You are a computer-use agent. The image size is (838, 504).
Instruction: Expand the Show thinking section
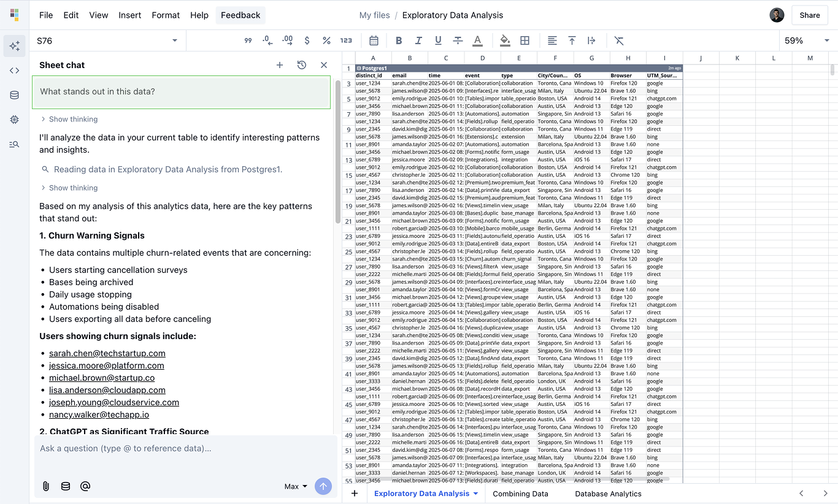click(x=73, y=119)
